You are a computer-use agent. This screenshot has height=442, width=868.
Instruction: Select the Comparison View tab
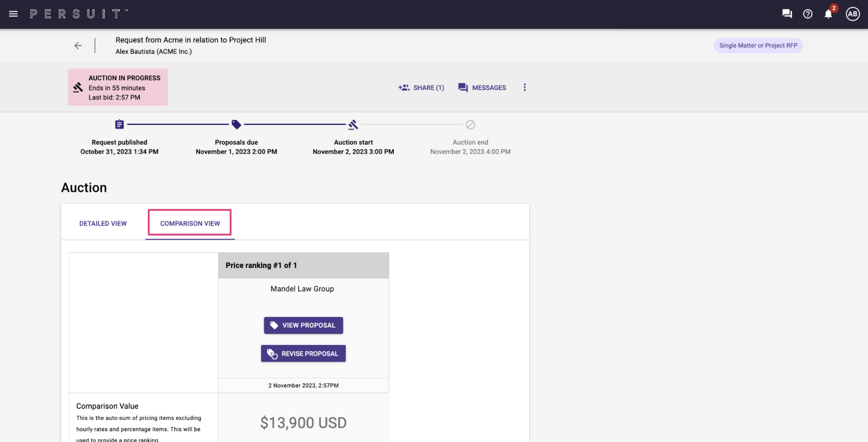[x=190, y=223]
